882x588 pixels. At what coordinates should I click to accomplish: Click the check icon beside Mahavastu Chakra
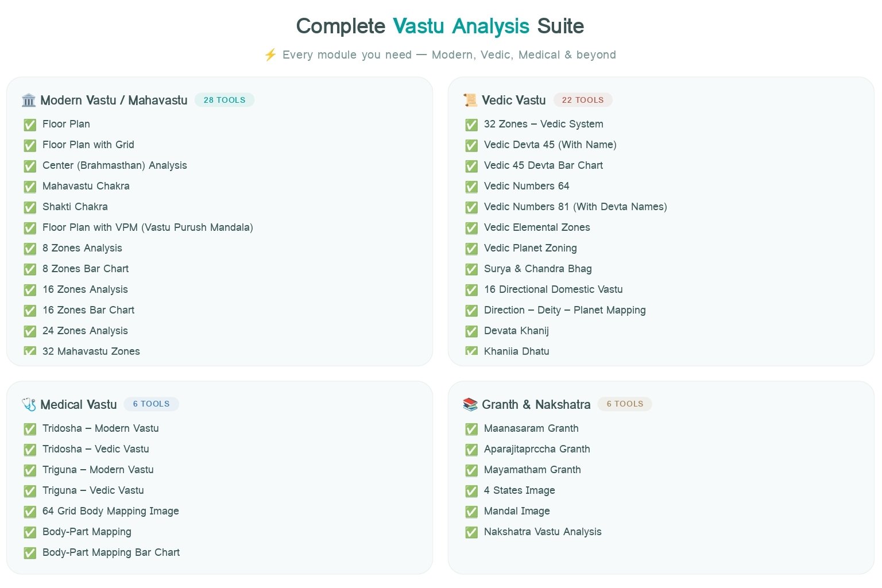pos(30,187)
